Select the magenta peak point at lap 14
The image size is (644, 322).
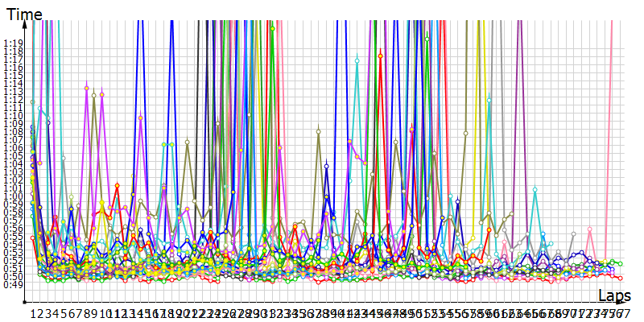pos(141,118)
